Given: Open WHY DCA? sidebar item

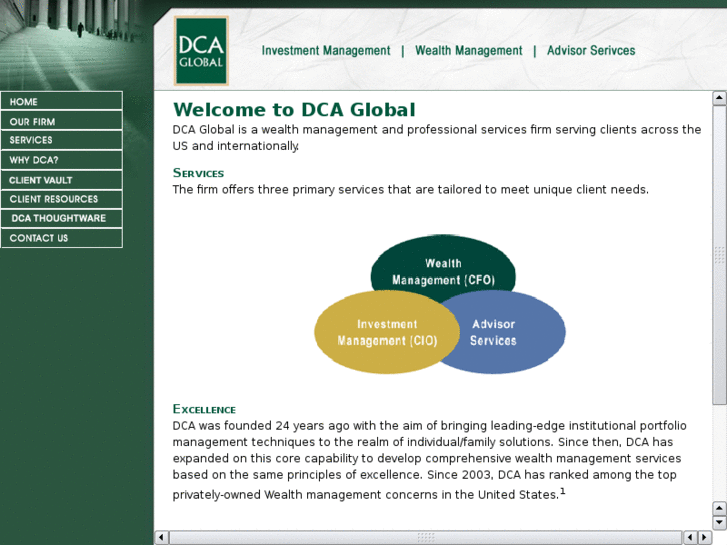Looking at the screenshot, I should (62, 160).
